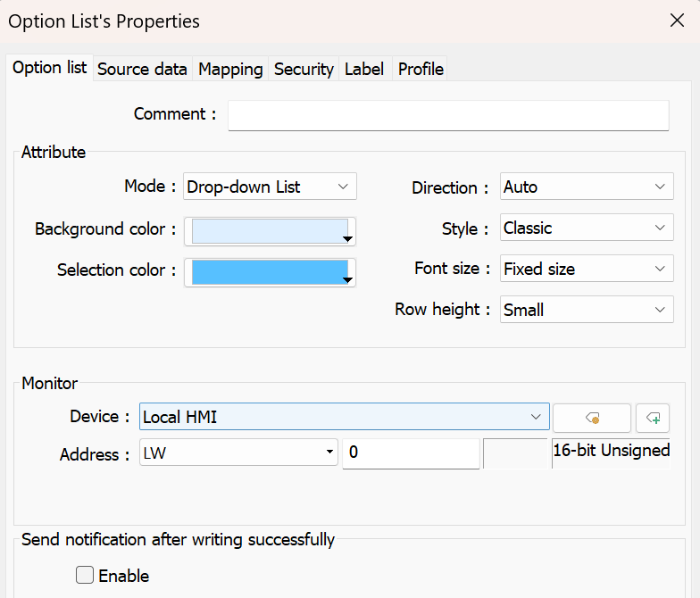Click the address number field showing 0
Viewport: 700px width, 598px height.
click(x=411, y=453)
